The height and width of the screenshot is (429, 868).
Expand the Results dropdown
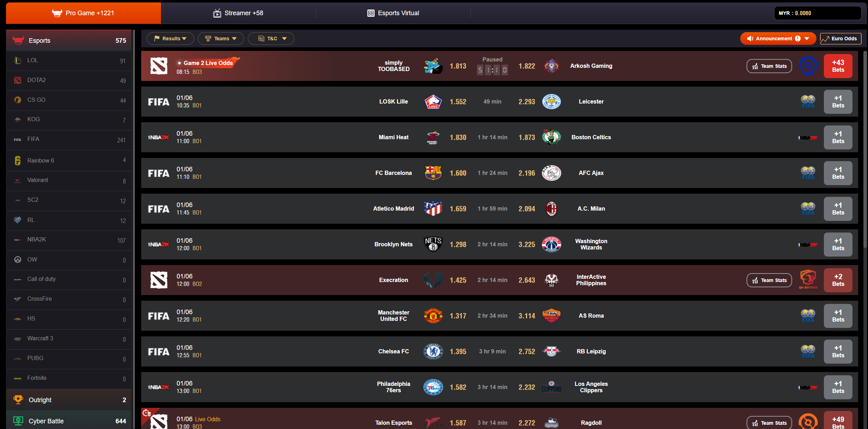170,39
